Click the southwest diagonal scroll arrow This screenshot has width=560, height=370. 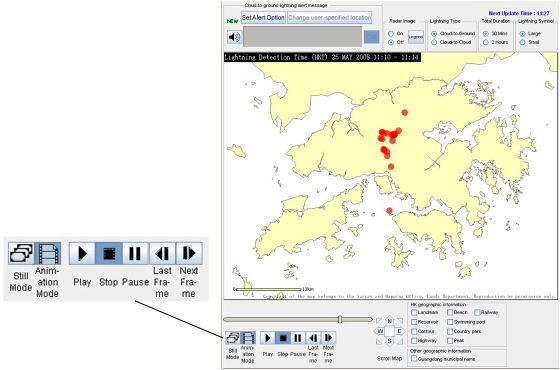[379, 341]
